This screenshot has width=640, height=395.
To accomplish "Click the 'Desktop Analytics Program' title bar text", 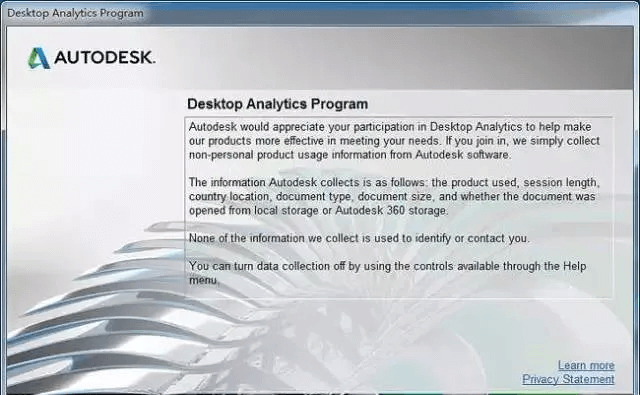I will point(76,13).
